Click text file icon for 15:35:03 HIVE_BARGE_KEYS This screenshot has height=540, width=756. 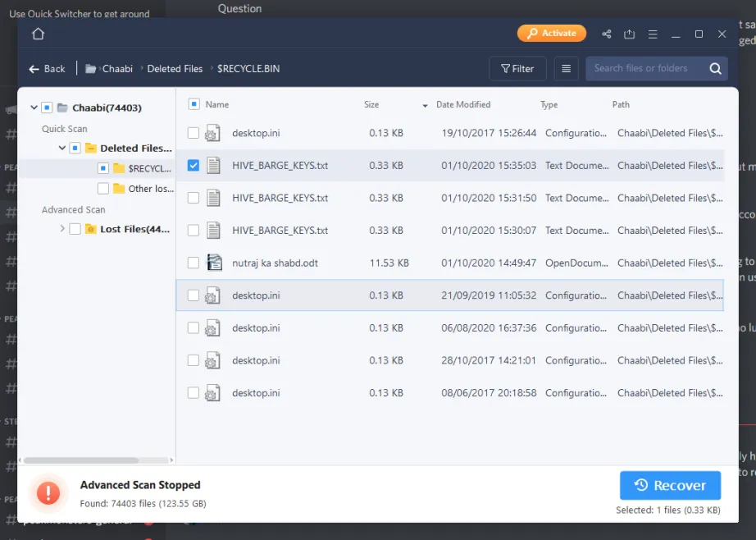pyautogui.click(x=213, y=165)
